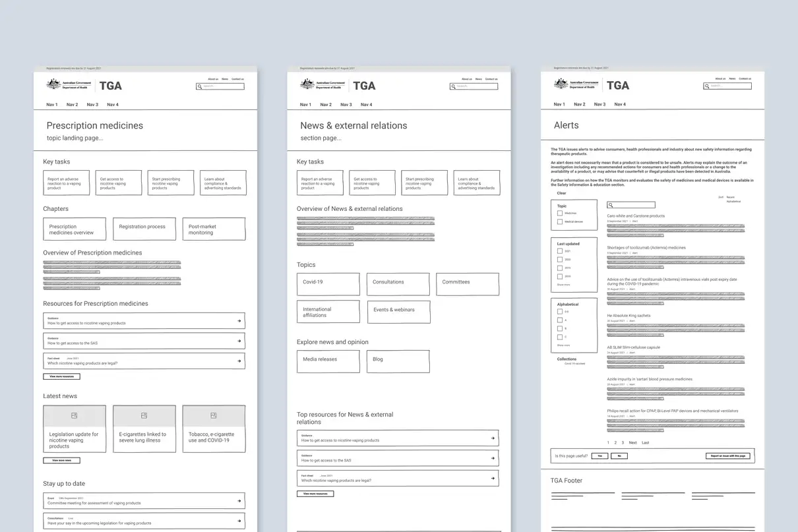
Task: Click the arrow on Which nicotine vaping products are legal
Action: [x=239, y=361]
